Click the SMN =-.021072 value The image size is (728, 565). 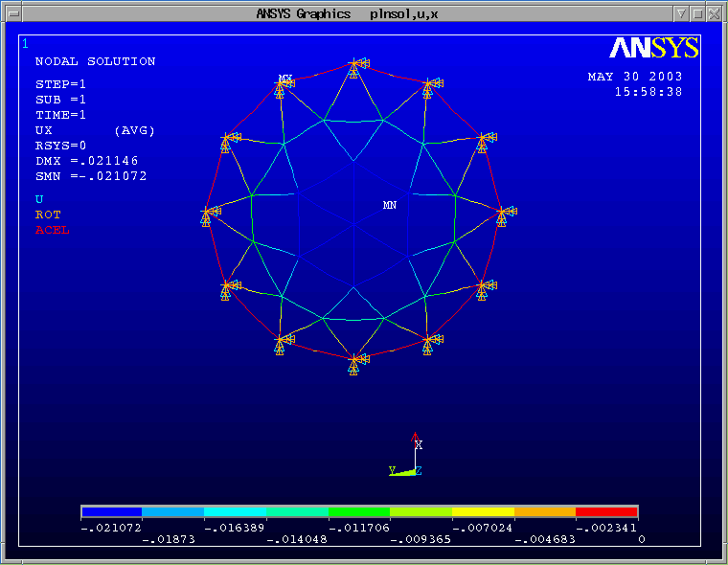(91, 176)
